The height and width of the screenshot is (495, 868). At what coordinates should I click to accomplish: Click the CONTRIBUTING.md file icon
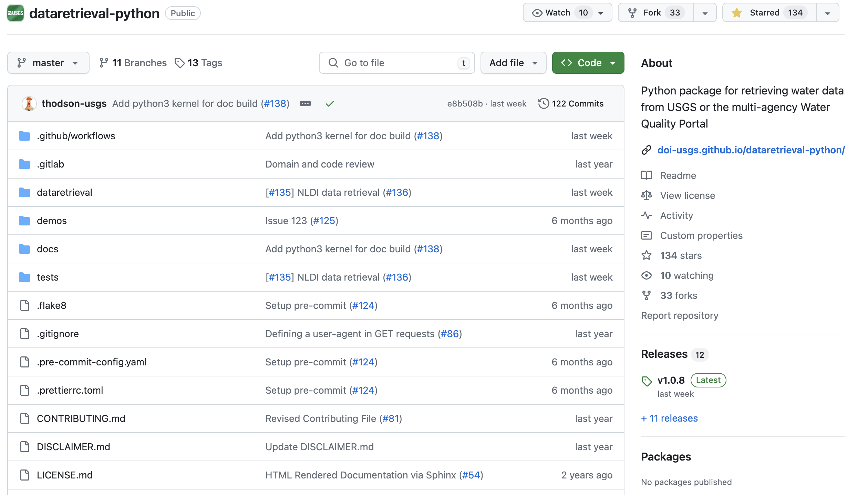(x=25, y=418)
